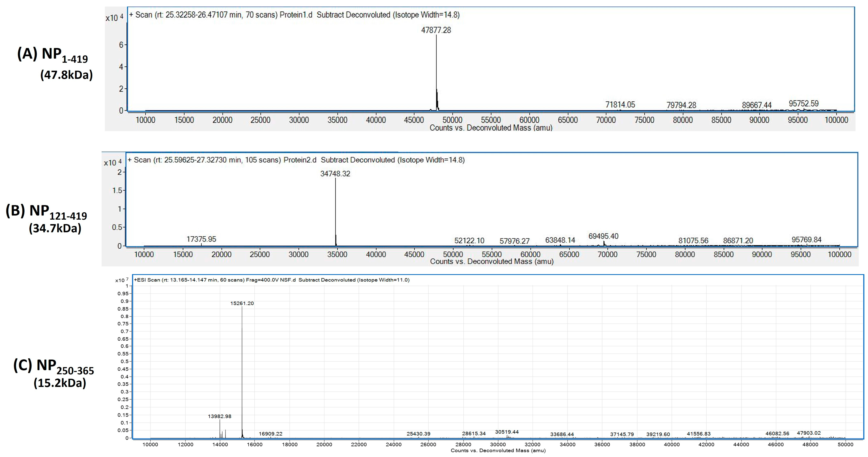This screenshot has width=868, height=457.
Task: Click the NSF.d ESI scan title text
Action: coord(272,280)
